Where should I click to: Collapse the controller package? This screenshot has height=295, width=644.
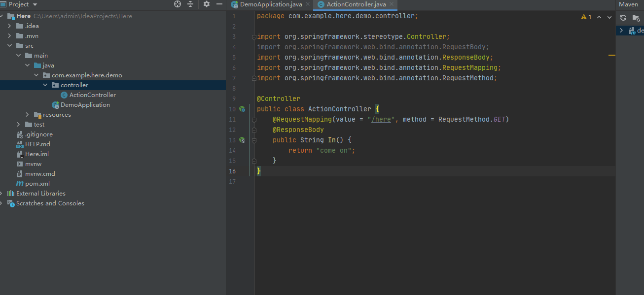click(45, 85)
